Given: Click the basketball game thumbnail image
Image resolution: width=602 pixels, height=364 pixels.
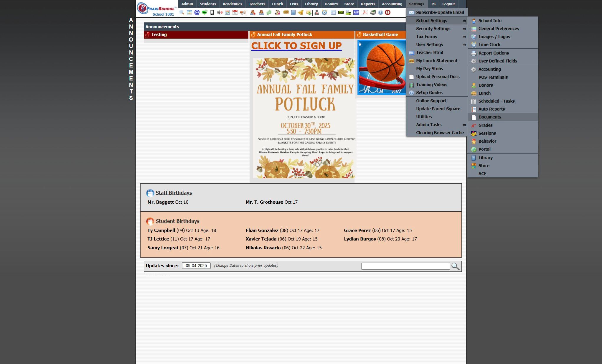Looking at the screenshot, I should [382, 67].
